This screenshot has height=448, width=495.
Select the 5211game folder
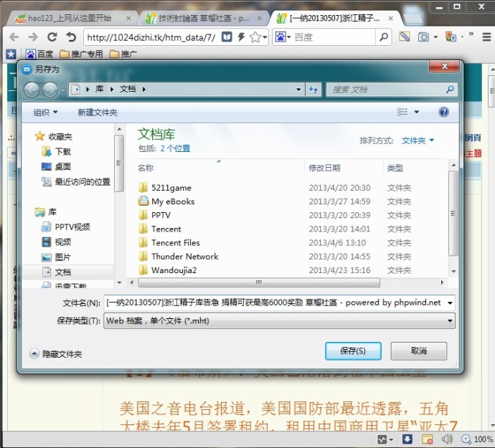[165, 188]
